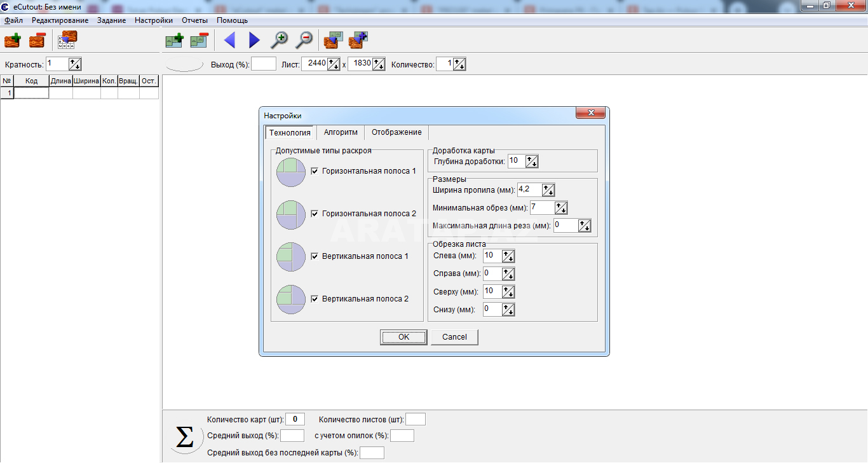Go to next map with right arrow

[254, 41]
